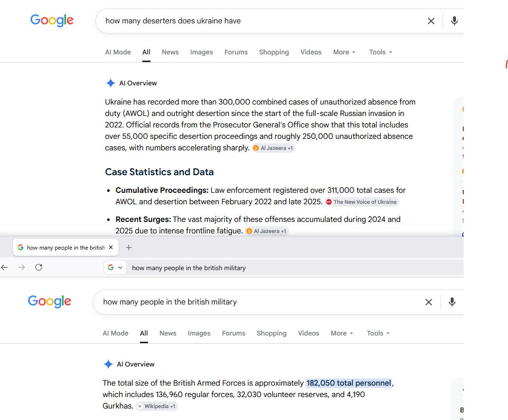Open Forums tab in lower results
This screenshot has height=420, width=508.
233,333
